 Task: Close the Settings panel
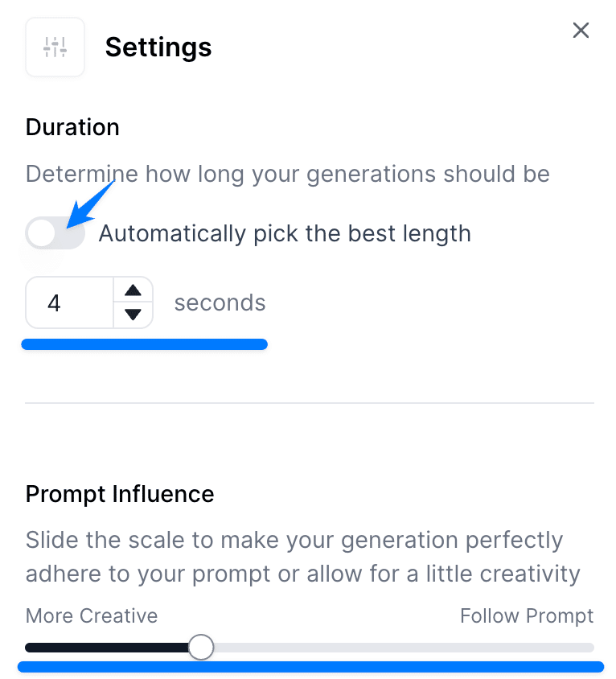[581, 31]
